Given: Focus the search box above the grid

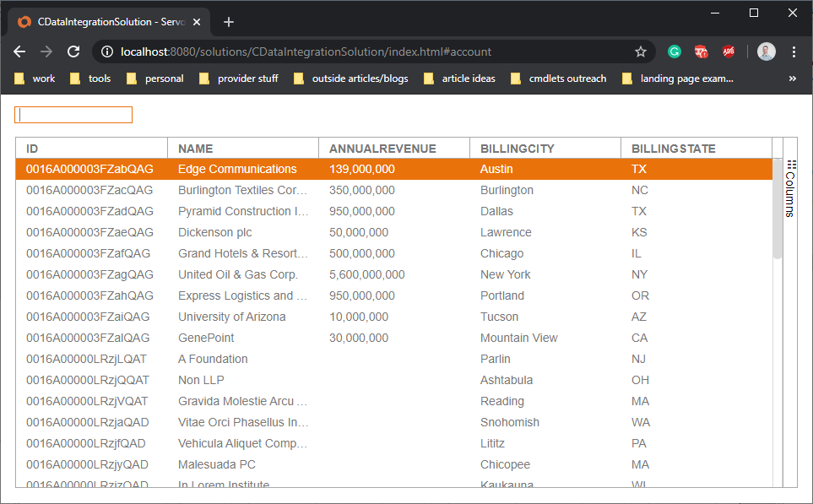Looking at the screenshot, I should pos(73,115).
